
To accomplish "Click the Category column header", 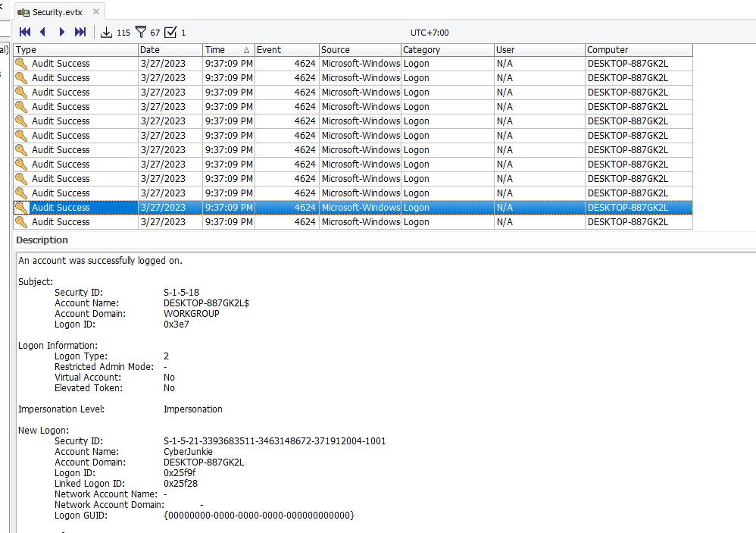I will [446, 50].
